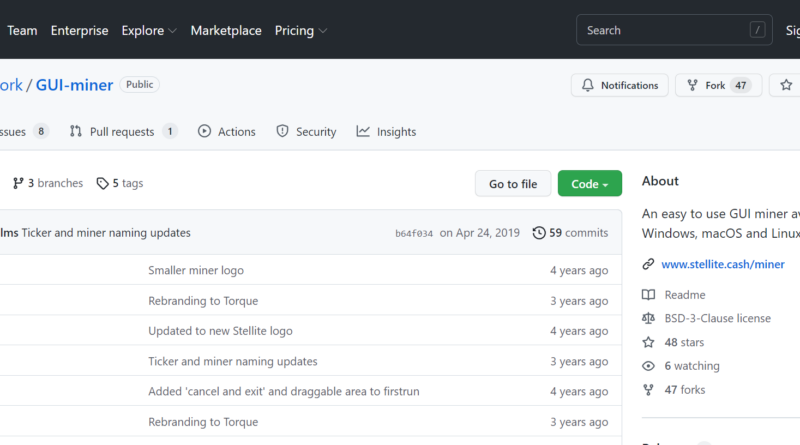Open the green Code dropdown
Screen dimensions: 800x445
click(x=589, y=184)
